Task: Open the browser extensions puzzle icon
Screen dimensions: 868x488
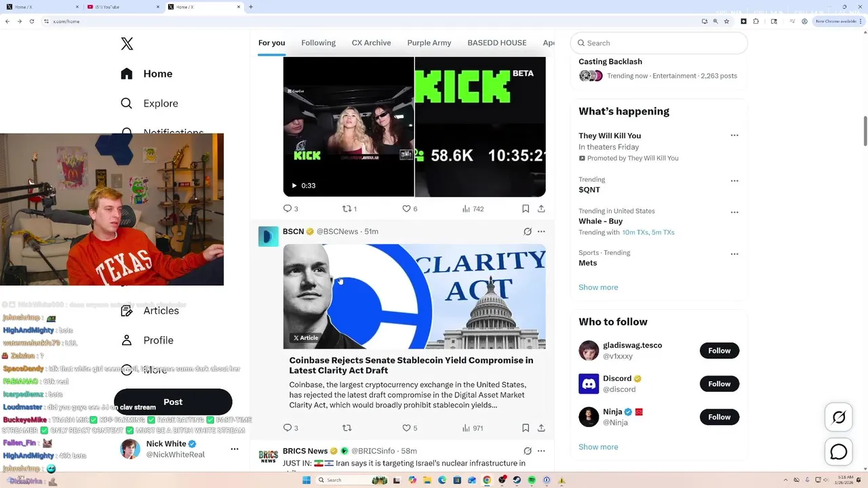Action: tap(756, 21)
